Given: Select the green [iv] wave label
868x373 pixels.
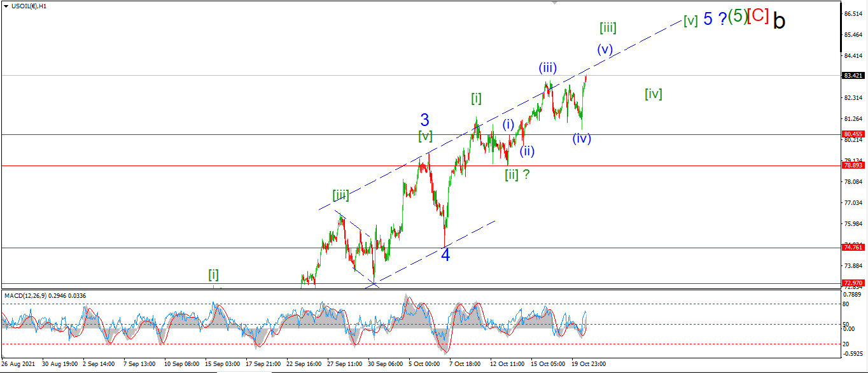Looking at the screenshot, I should tap(654, 94).
